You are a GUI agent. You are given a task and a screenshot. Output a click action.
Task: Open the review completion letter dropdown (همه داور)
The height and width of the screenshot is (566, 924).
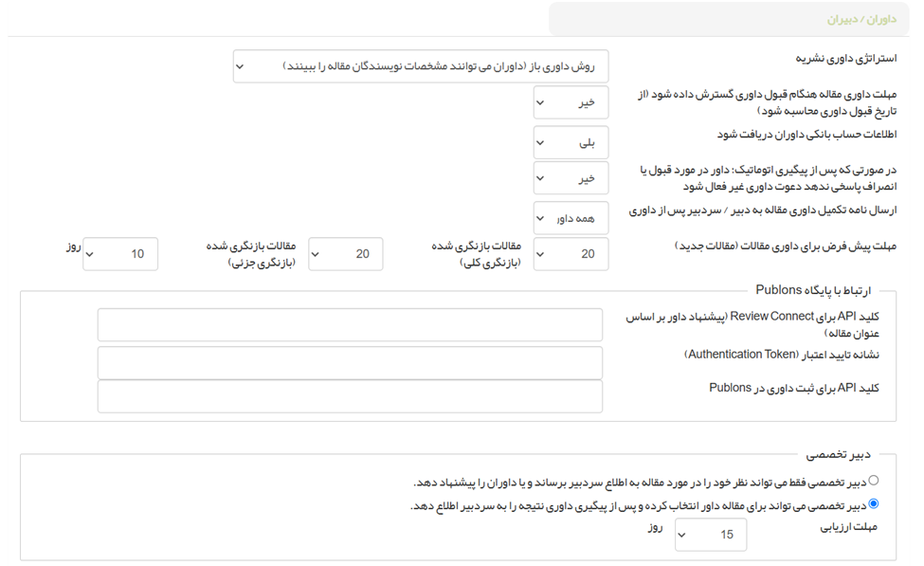point(571,218)
